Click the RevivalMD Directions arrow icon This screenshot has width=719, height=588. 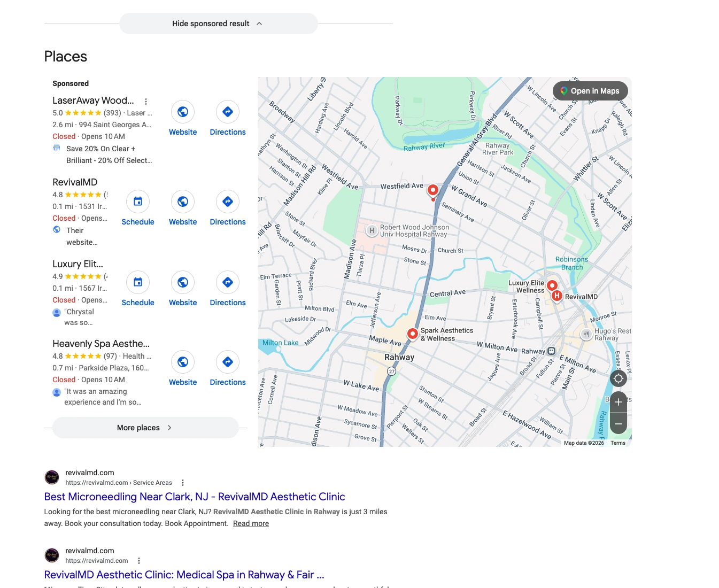click(x=228, y=202)
